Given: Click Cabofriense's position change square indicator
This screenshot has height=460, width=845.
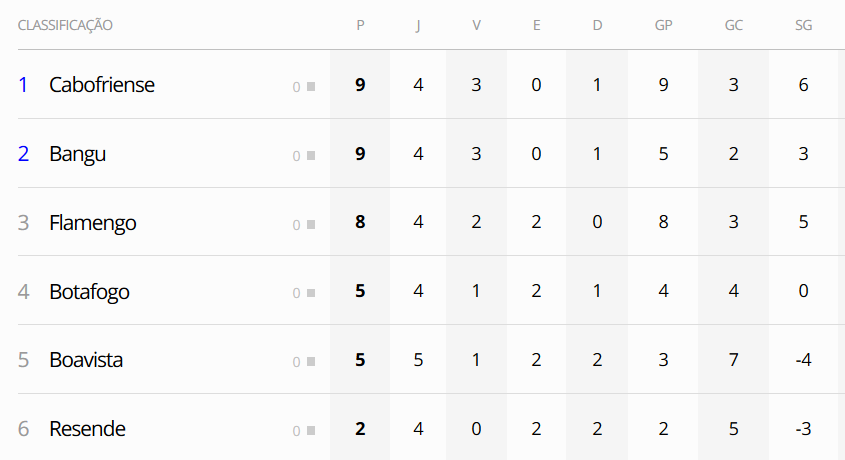Looking at the screenshot, I should pyautogui.click(x=311, y=87).
